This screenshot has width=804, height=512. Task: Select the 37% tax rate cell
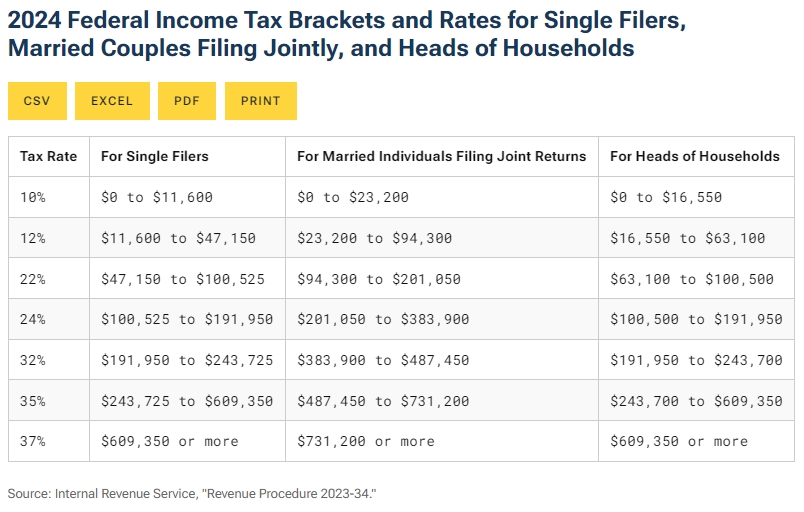33,441
